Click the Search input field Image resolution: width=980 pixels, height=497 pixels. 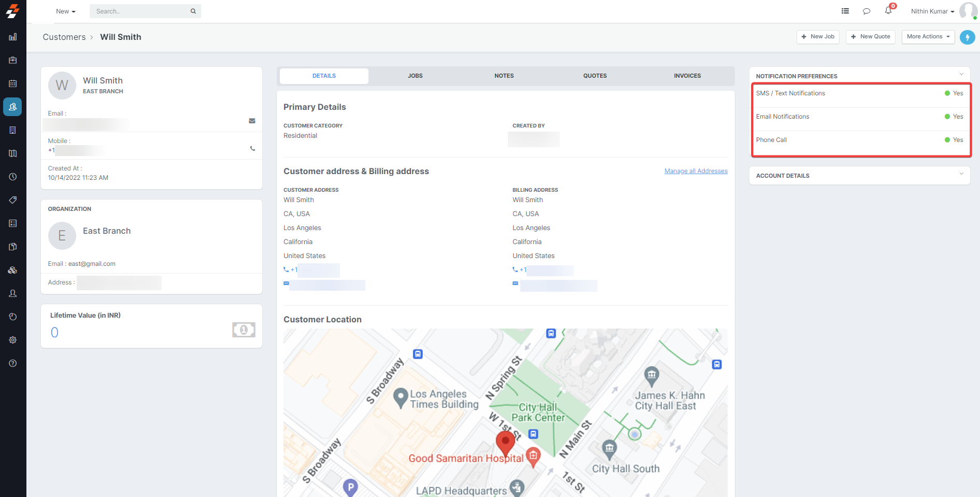[x=141, y=11]
